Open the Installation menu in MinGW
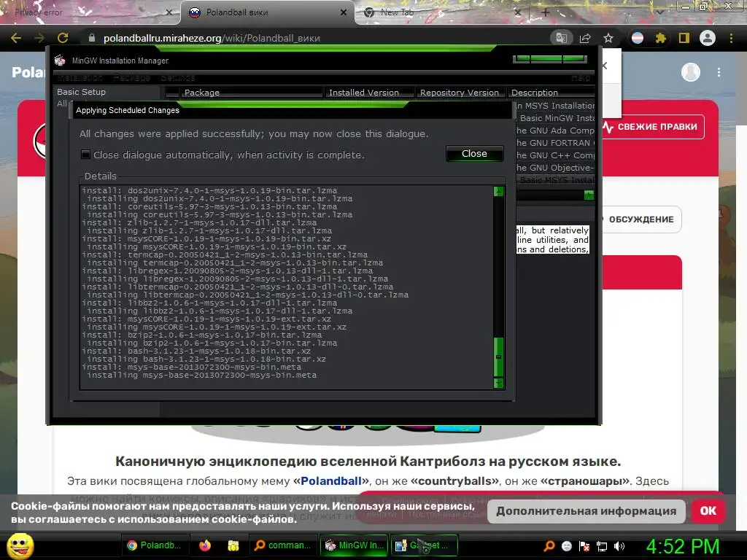 click(80, 77)
